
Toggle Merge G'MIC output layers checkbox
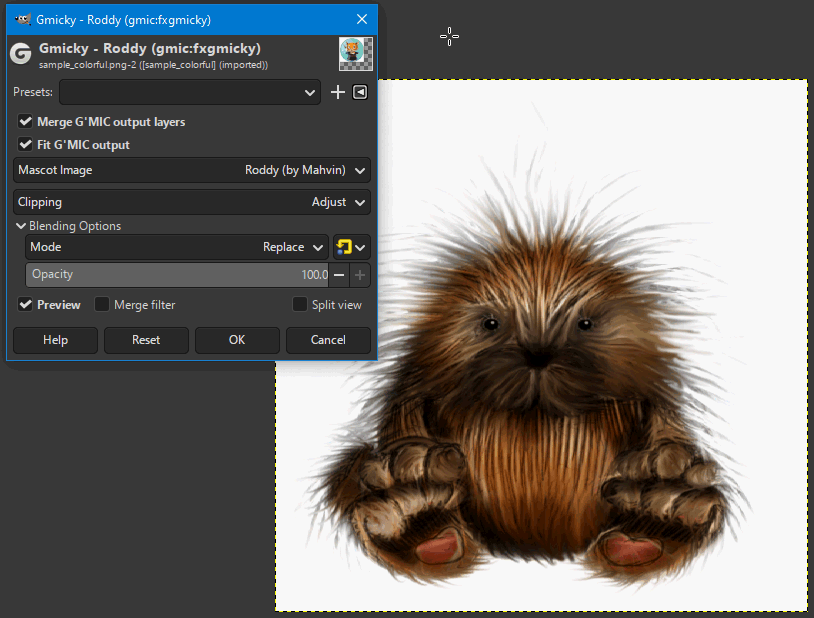click(x=25, y=122)
